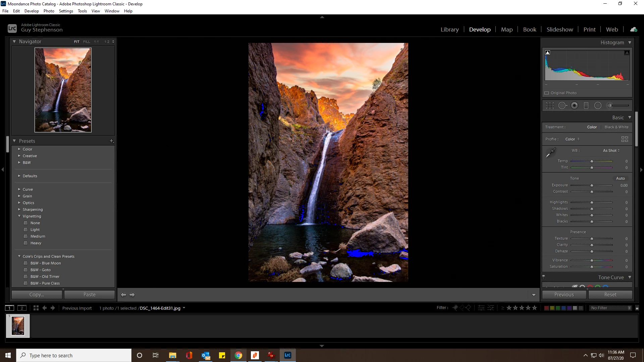The height and width of the screenshot is (362, 644).
Task: Select the Crop Overlay tool
Action: click(x=550, y=106)
